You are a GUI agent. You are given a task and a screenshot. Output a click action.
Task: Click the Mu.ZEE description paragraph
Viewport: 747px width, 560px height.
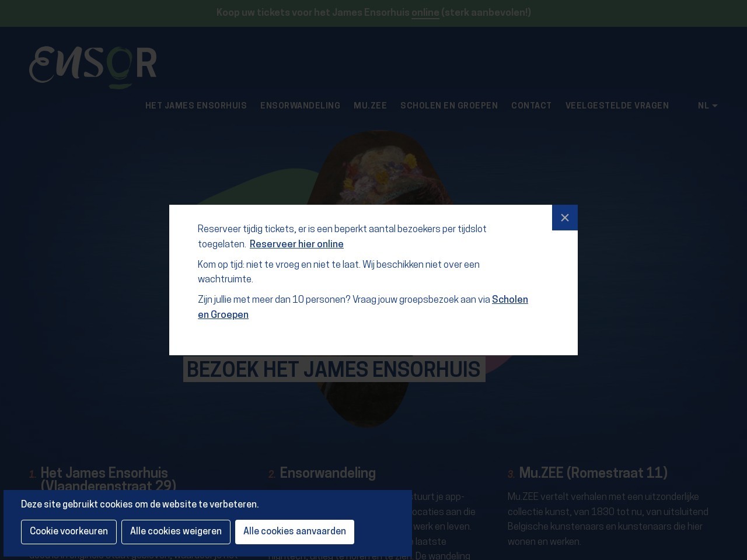pos(608,520)
